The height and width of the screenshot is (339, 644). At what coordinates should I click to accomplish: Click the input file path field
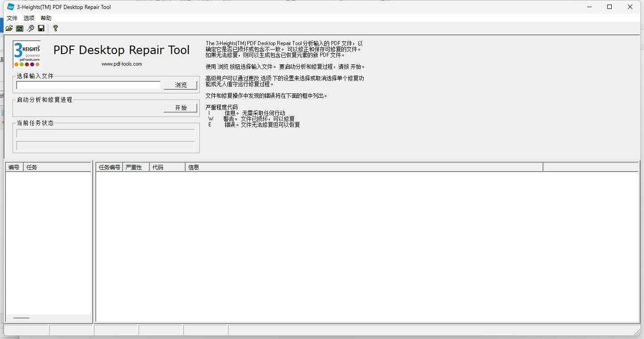point(89,85)
